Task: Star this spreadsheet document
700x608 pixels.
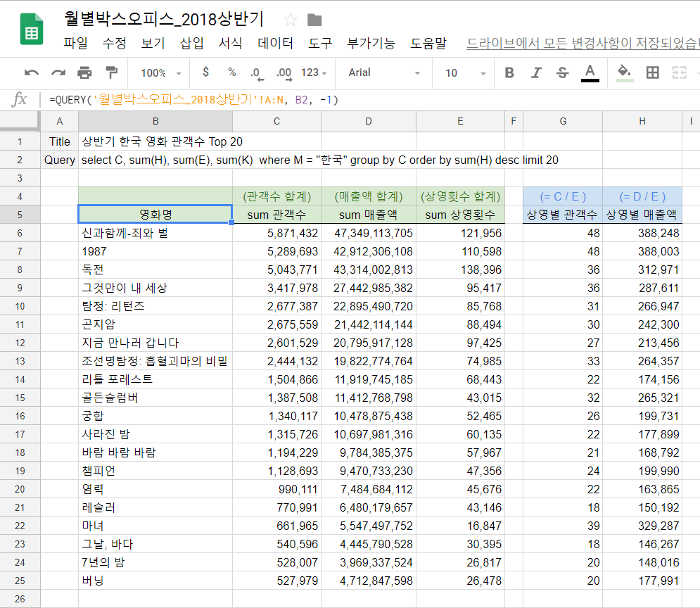Action: [290, 20]
